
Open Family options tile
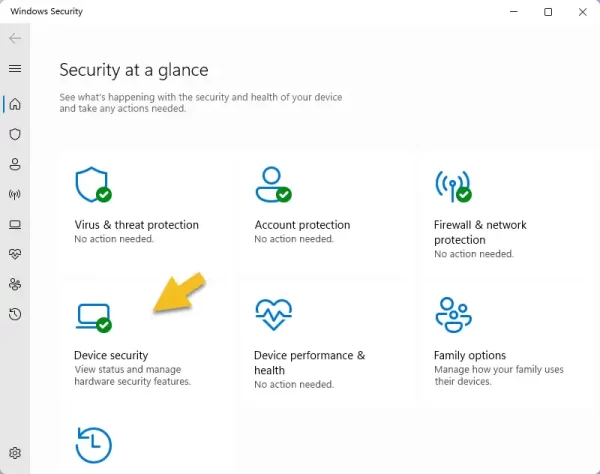click(x=507, y=342)
